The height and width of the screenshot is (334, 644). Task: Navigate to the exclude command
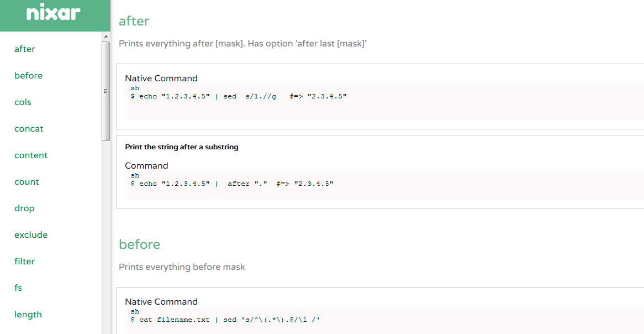coord(31,235)
